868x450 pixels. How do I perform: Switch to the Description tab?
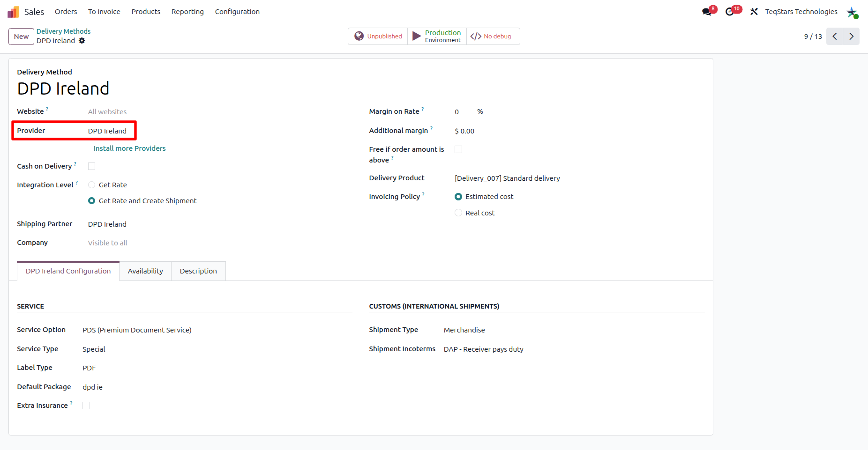coord(198,271)
